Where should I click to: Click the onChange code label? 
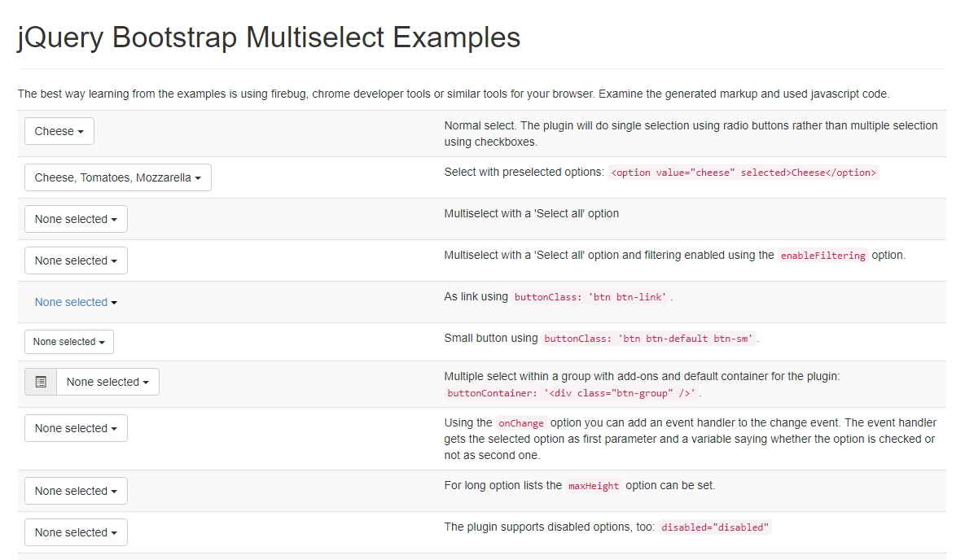click(x=520, y=423)
